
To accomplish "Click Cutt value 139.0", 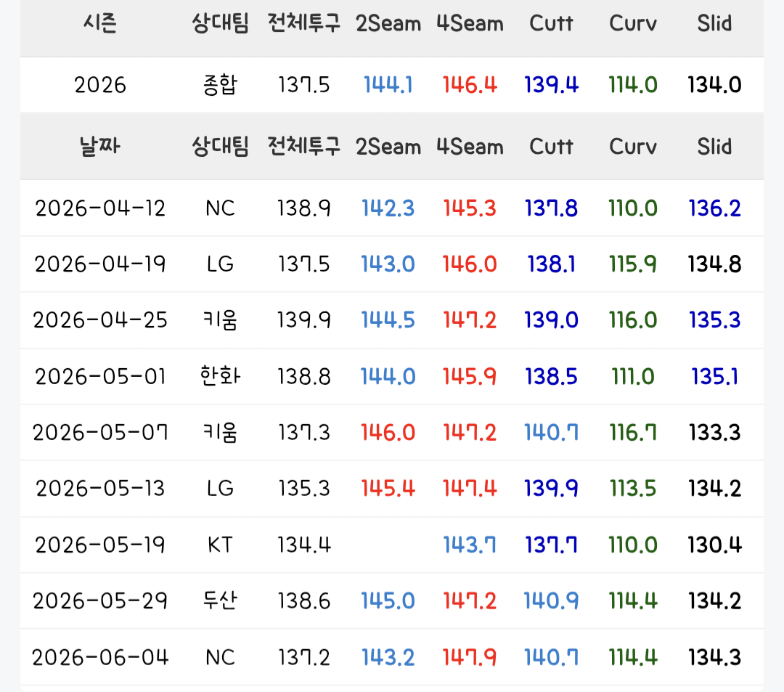I will (551, 320).
